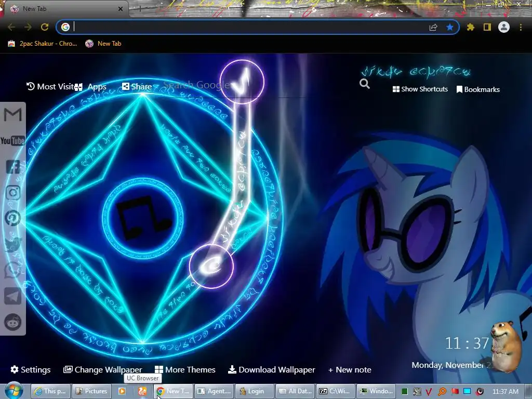Viewport: 532px width, 399px height.
Task: Open Gmail from the side panel
Action: click(12, 115)
